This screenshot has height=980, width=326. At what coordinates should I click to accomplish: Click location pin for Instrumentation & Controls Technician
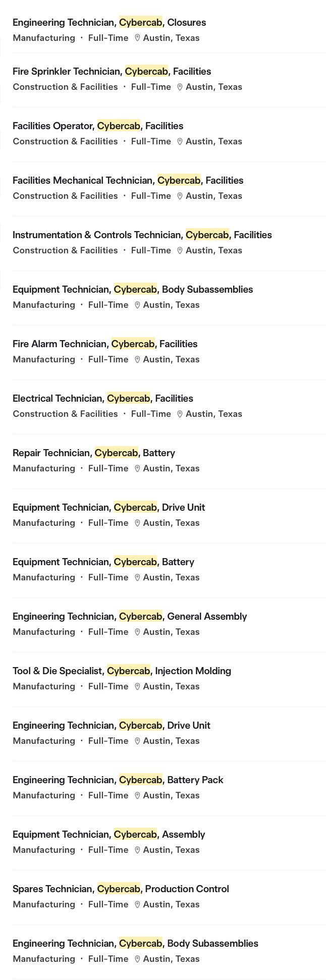[180, 250]
